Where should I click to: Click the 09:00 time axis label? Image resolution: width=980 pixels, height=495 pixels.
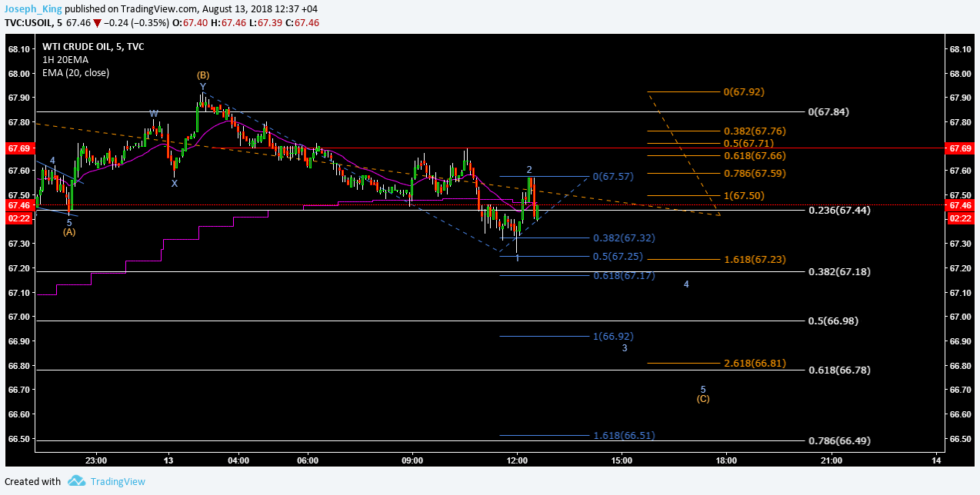pos(413,460)
